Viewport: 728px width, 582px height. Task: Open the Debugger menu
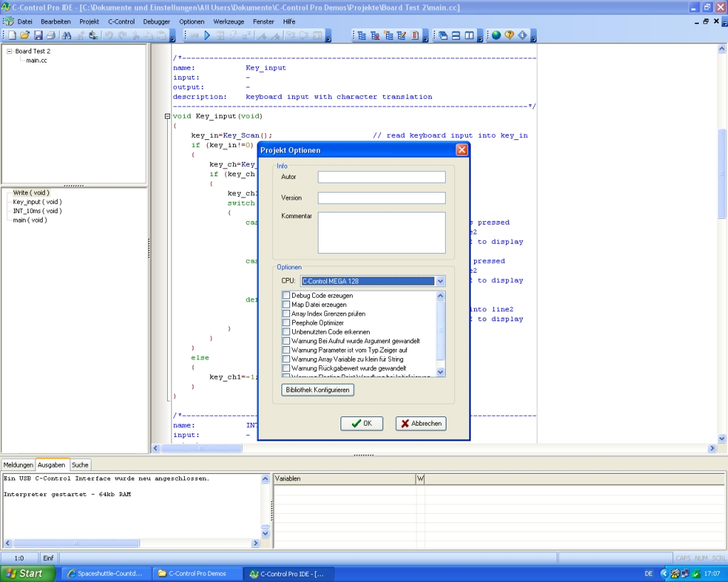[x=156, y=21]
